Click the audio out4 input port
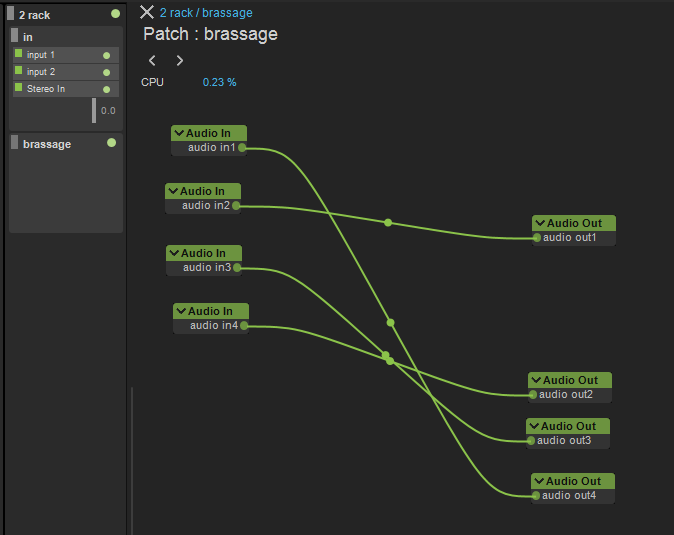674x535 pixels. [536, 496]
